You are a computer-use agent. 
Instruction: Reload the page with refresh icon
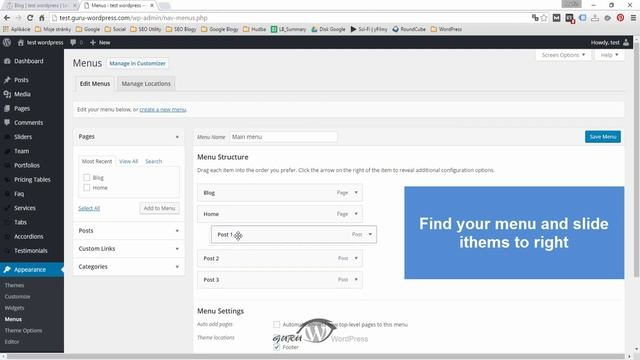pos(30,18)
